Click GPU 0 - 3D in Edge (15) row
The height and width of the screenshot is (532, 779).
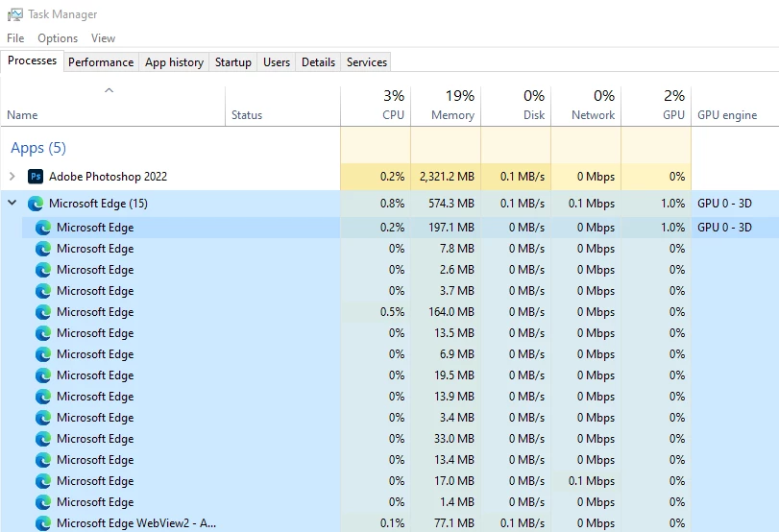(x=724, y=204)
